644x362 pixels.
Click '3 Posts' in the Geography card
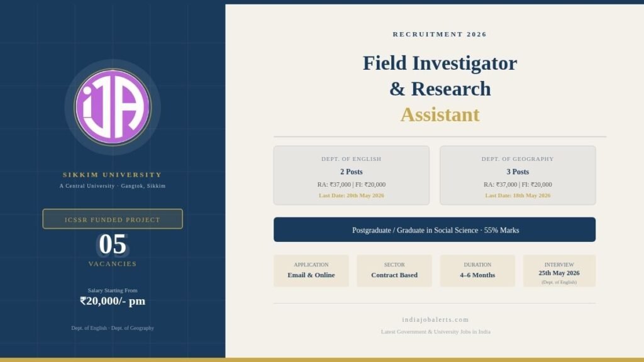518,172
